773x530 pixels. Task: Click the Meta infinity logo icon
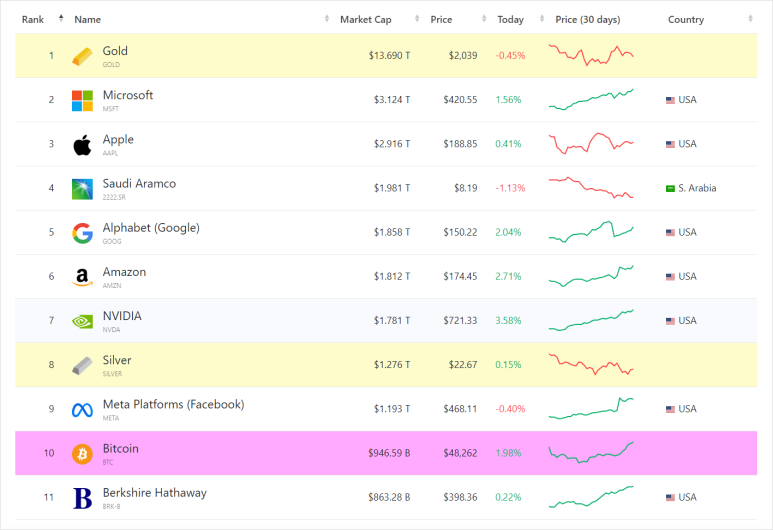click(82, 410)
